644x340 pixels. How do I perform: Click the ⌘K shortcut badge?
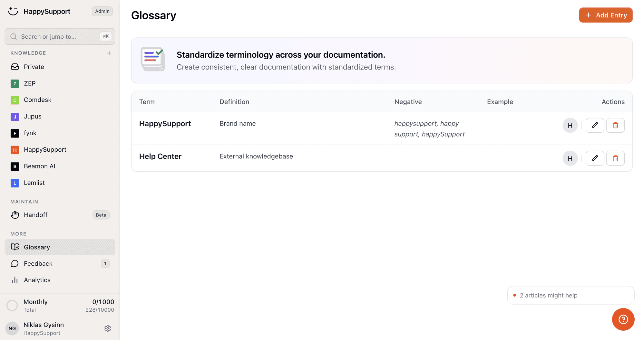tap(106, 36)
